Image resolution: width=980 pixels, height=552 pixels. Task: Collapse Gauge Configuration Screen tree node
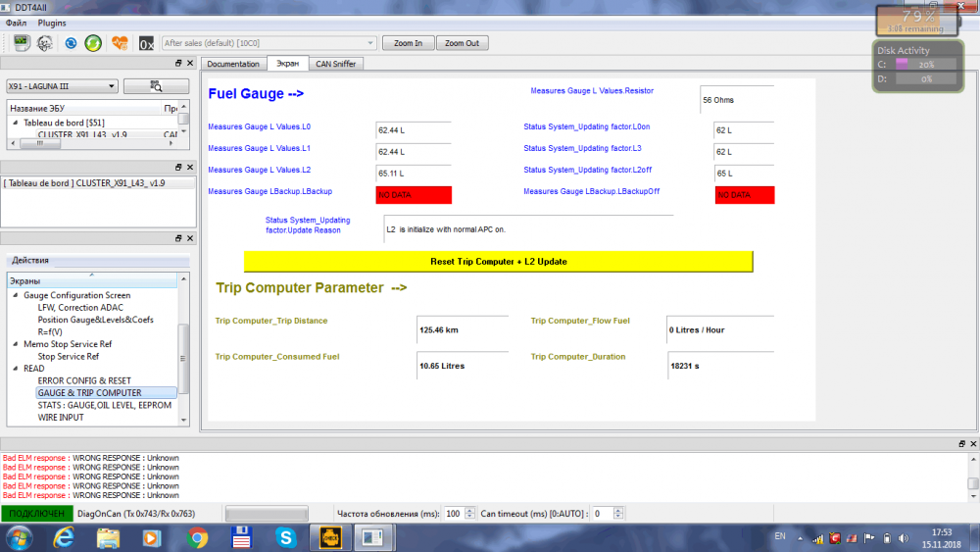pyautogui.click(x=16, y=295)
